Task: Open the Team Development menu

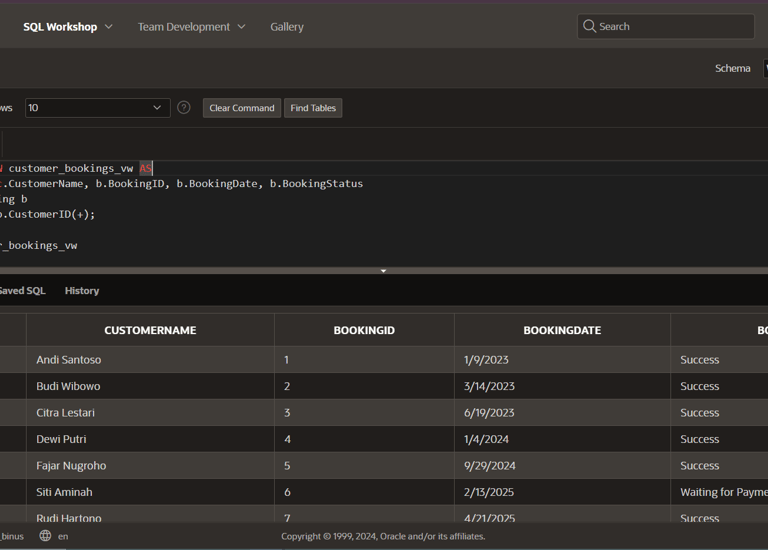Action: tap(184, 27)
